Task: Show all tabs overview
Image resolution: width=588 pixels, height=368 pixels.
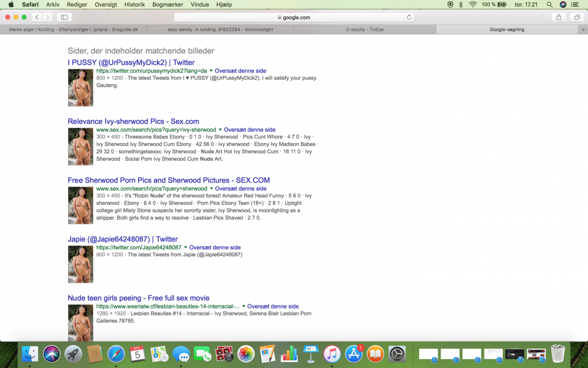Action: (x=577, y=17)
